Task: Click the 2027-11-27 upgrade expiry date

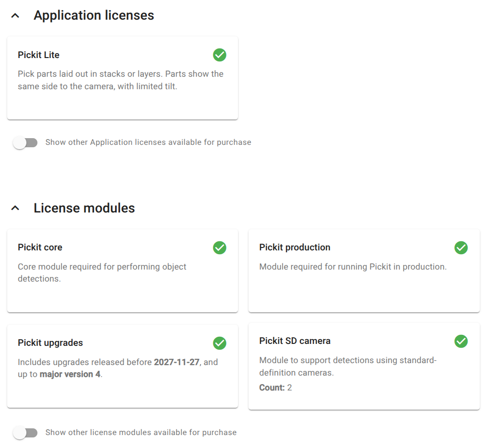Action: [176, 362]
